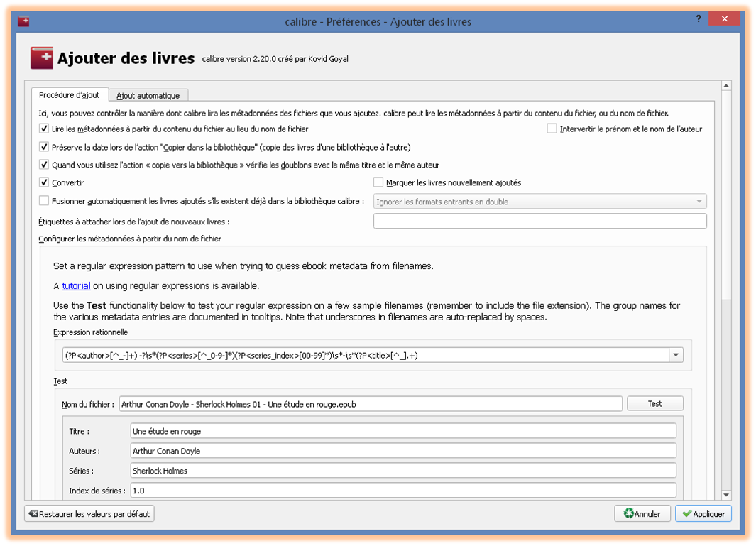Click the Nom du fichier input field

(x=371, y=404)
